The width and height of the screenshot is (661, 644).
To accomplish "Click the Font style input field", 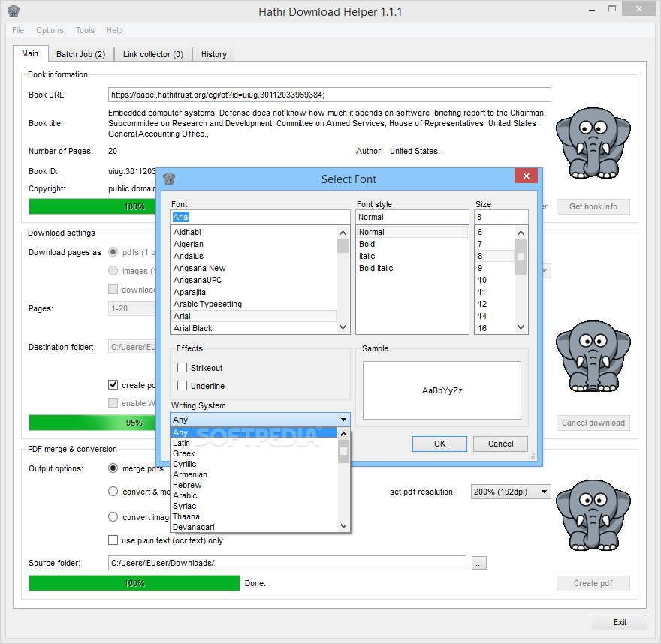I will (x=412, y=217).
